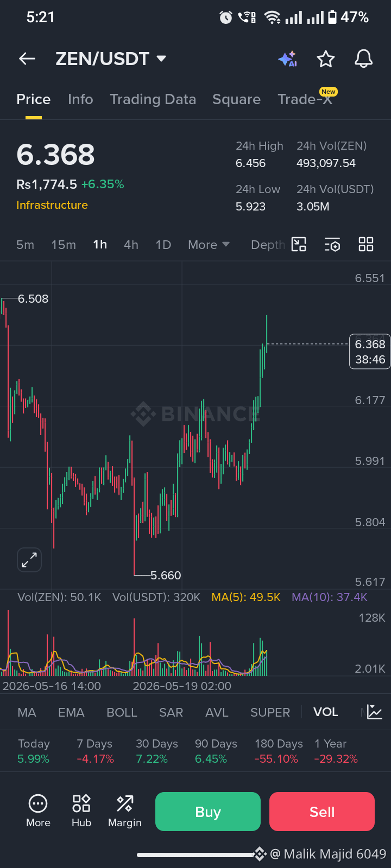Tap the Wi-Fi status bar icon

pos(272,17)
